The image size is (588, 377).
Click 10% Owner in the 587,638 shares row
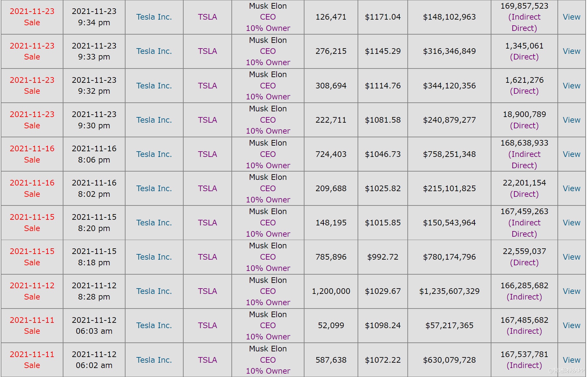pyautogui.click(x=268, y=371)
